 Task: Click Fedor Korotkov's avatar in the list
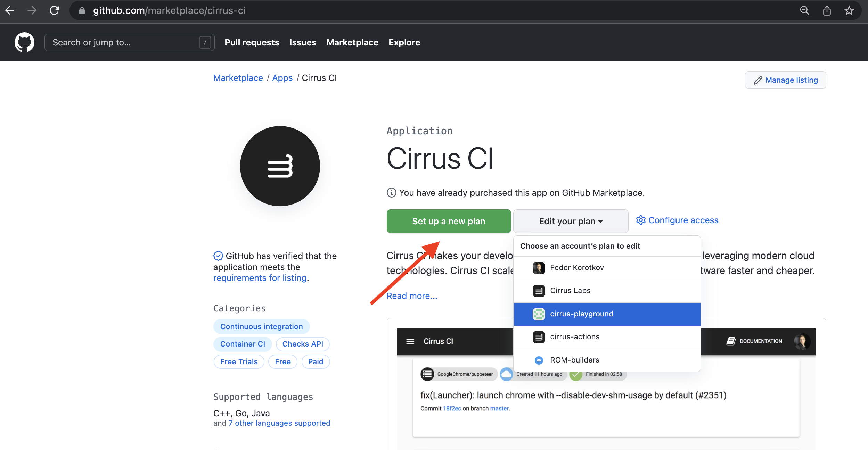(x=538, y=268)
